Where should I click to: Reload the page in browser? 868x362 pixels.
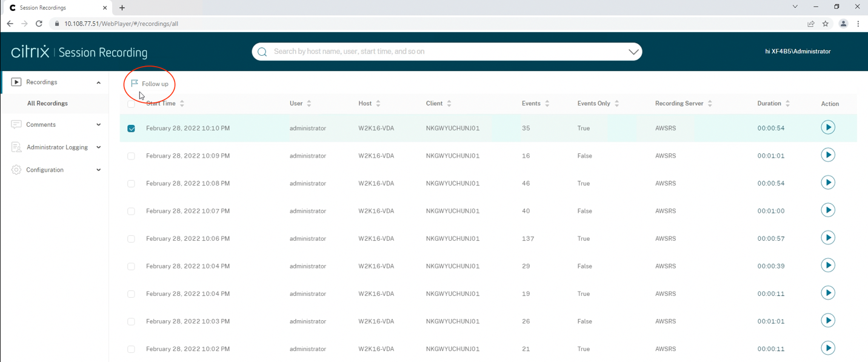click(x=39, y=24)
